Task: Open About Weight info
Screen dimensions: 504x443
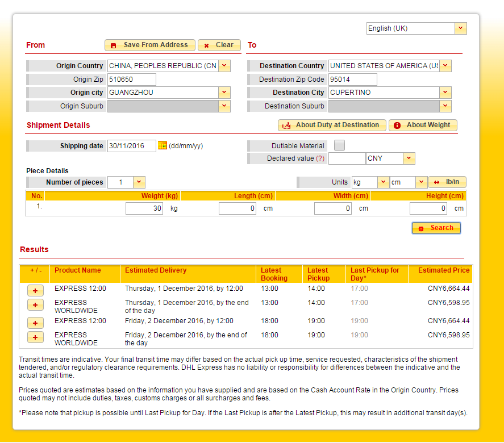Action: tap(423, 125)
